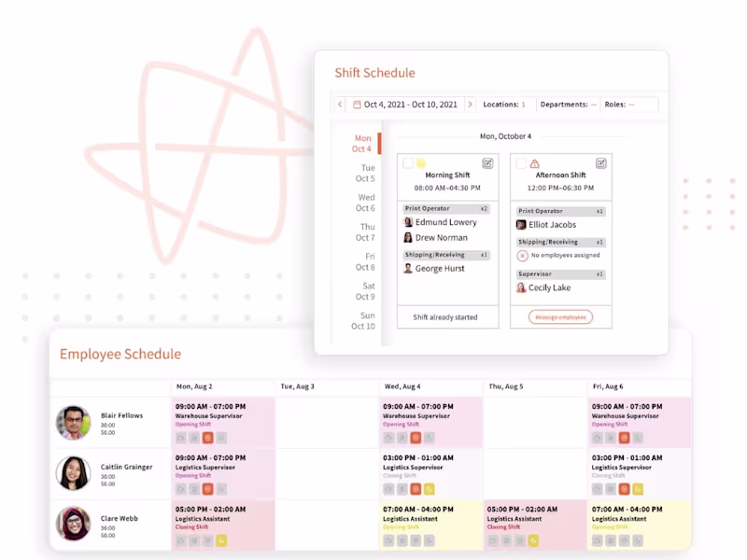This screenshot has width=747, height=560.
Task: Open George Hurst's name under Shipping/Receiving
Action: click(440, 268)
